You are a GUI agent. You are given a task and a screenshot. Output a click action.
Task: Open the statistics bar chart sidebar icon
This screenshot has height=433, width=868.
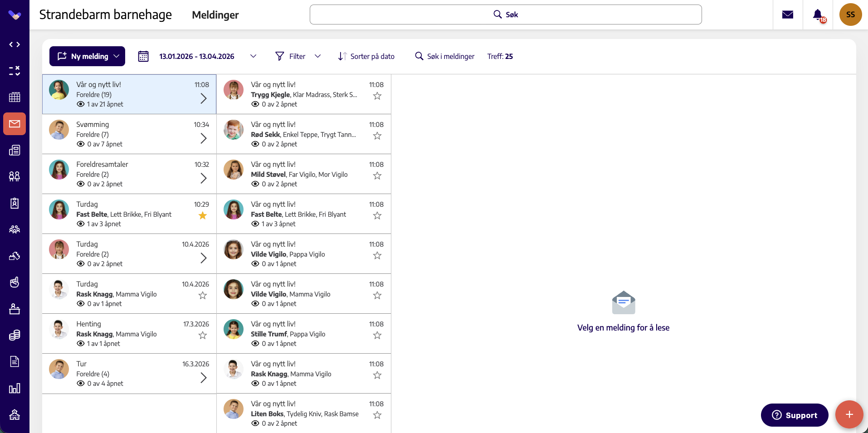coord(15,388)
